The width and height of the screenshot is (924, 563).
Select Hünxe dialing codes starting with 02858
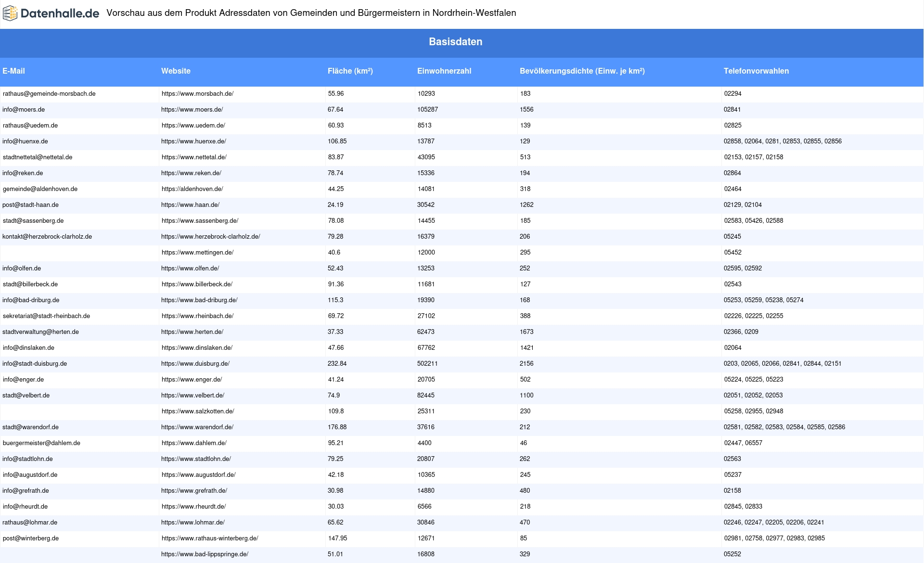783,141
